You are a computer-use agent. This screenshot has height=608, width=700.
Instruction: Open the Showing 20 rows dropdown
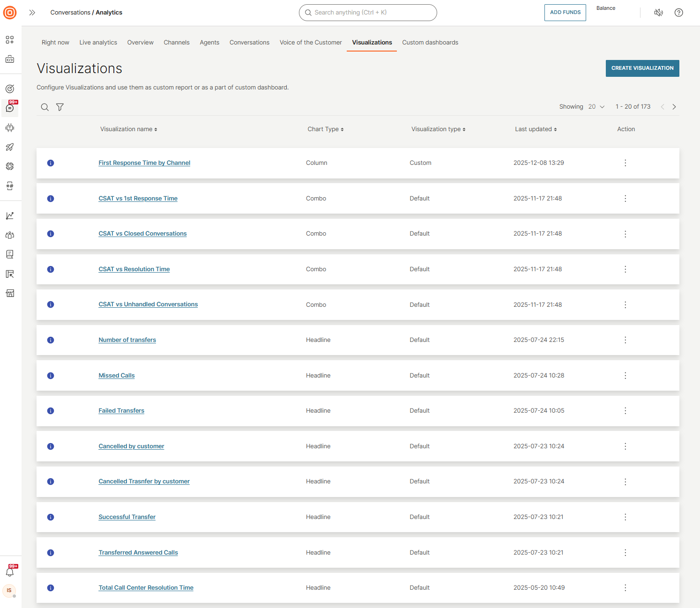pos(596,107)
